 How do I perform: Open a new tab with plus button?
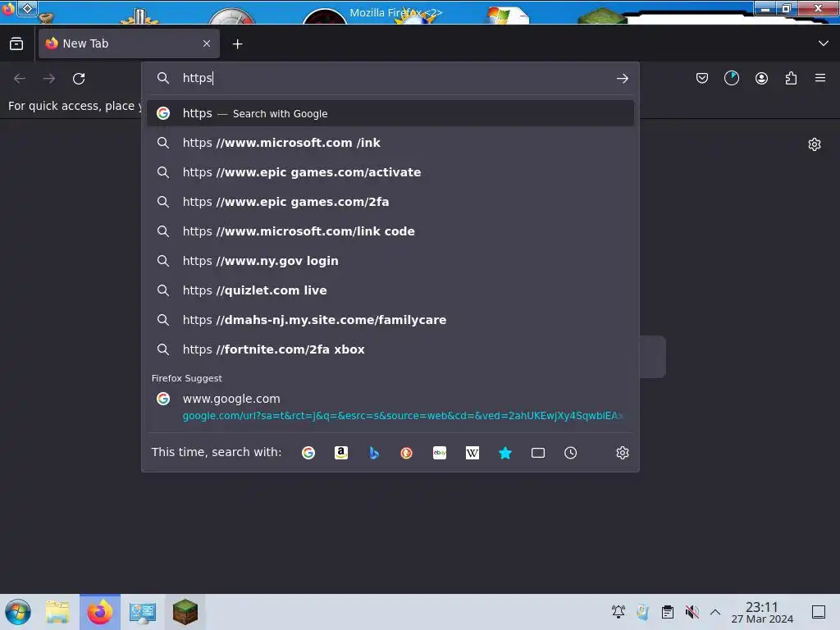click(x=237, y=44)
